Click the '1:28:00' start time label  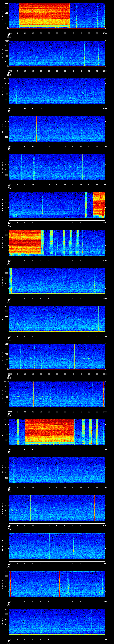coord(9,487)
